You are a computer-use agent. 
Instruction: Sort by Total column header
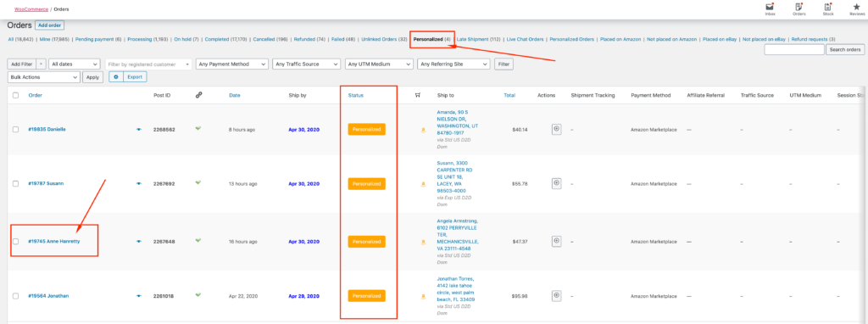(509, 95)
